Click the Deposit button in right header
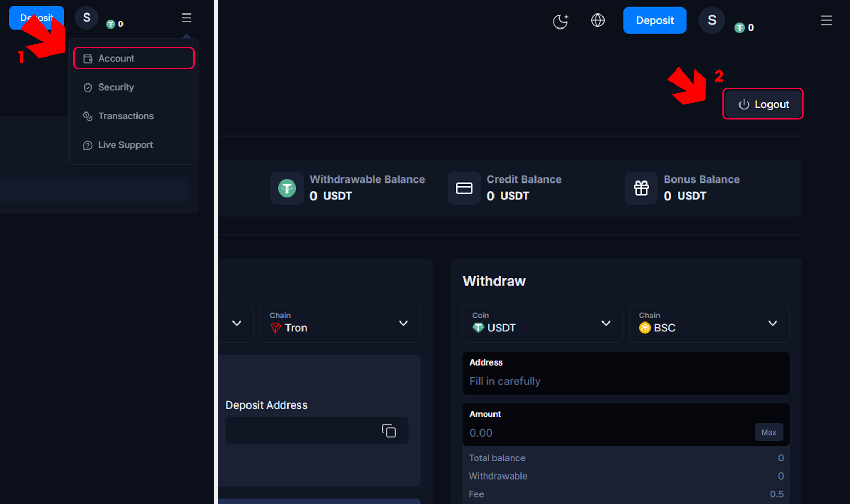 654,20
